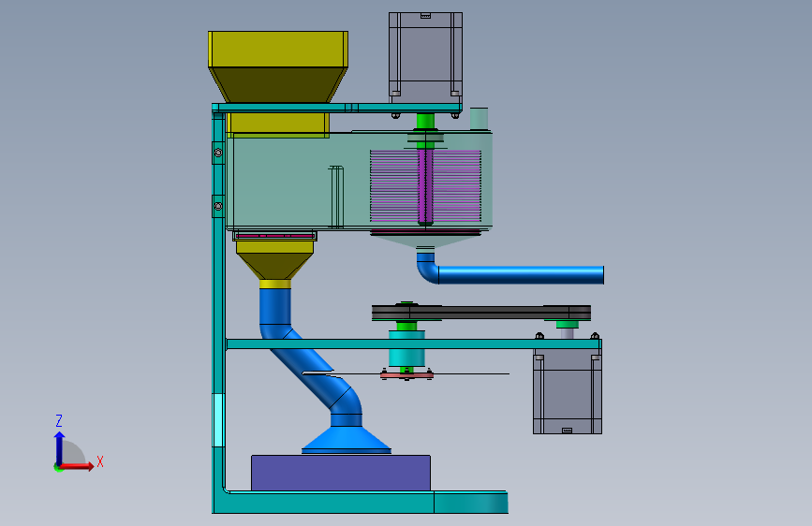Select the teal middle shelf plate
The height and width of the screenshot is (526, 812).
413,343
